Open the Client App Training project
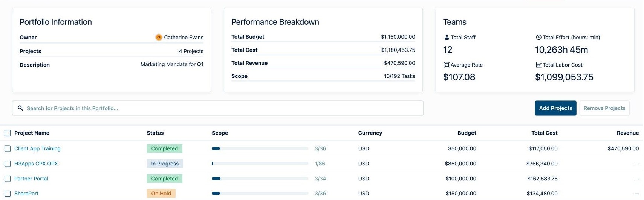The image size is (644, 200). [37, 148]
